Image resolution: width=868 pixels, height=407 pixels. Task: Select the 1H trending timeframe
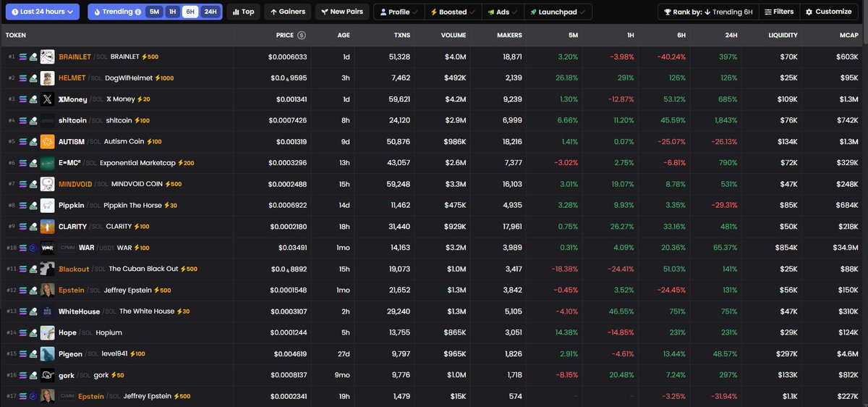[x=172, y=12]
